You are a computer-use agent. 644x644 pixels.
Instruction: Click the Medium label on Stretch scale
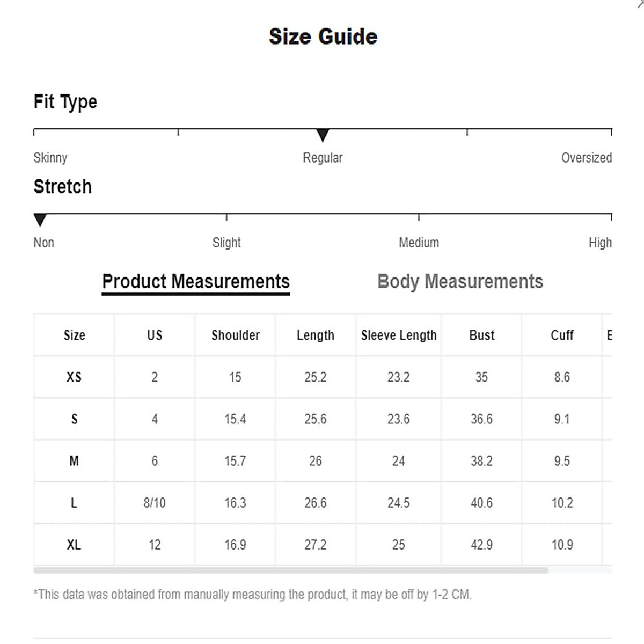pos(419,243)
